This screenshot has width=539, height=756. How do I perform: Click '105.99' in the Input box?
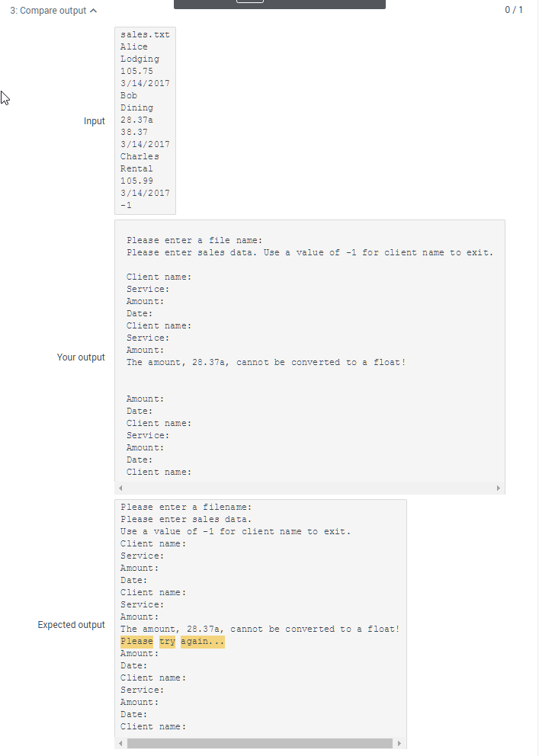[137, 181]
